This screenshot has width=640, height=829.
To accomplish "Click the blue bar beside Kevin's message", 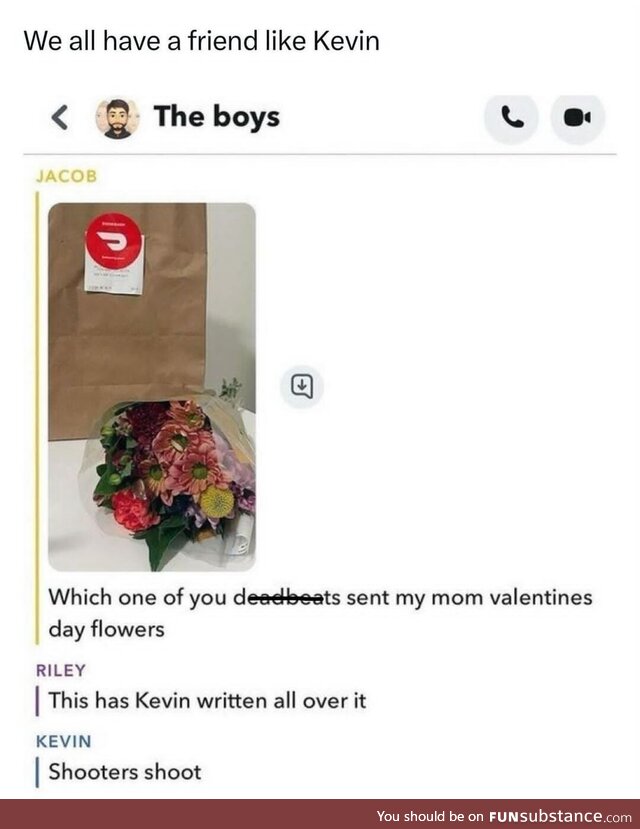I will (37, 772).
